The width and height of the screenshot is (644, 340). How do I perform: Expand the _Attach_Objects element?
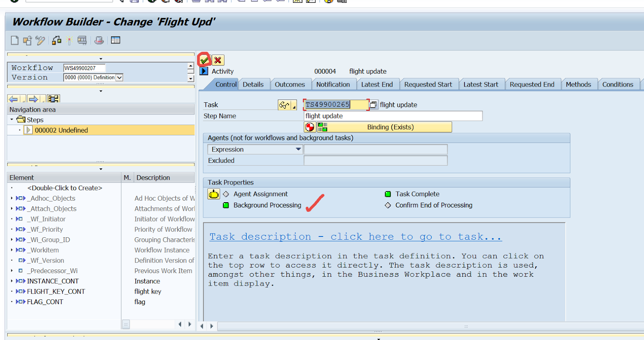12,209
